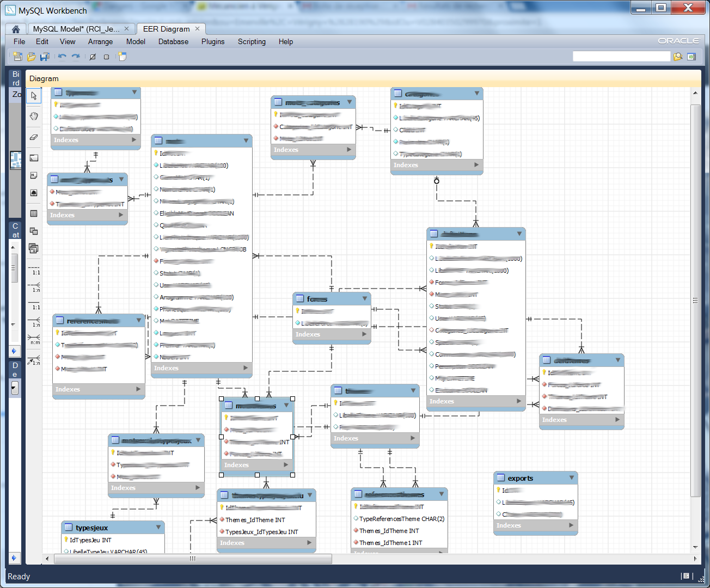Screen dimensions: 710x588
Task: Undo the last action
Action: click(62, 57)
